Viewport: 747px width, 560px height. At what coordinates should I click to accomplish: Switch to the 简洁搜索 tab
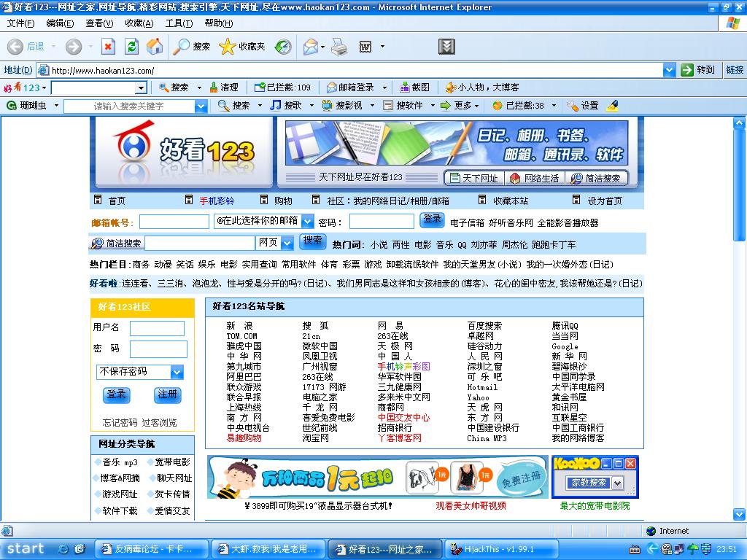[x=596, y=178]
